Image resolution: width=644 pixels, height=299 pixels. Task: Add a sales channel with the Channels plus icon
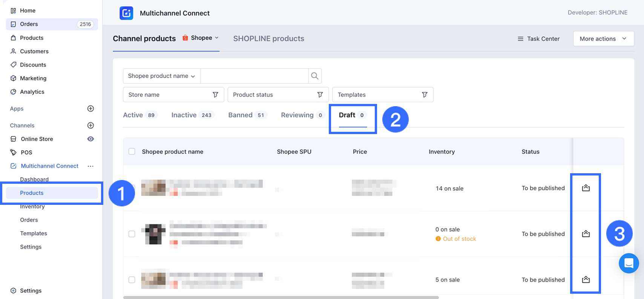click(x=90, y=125)
